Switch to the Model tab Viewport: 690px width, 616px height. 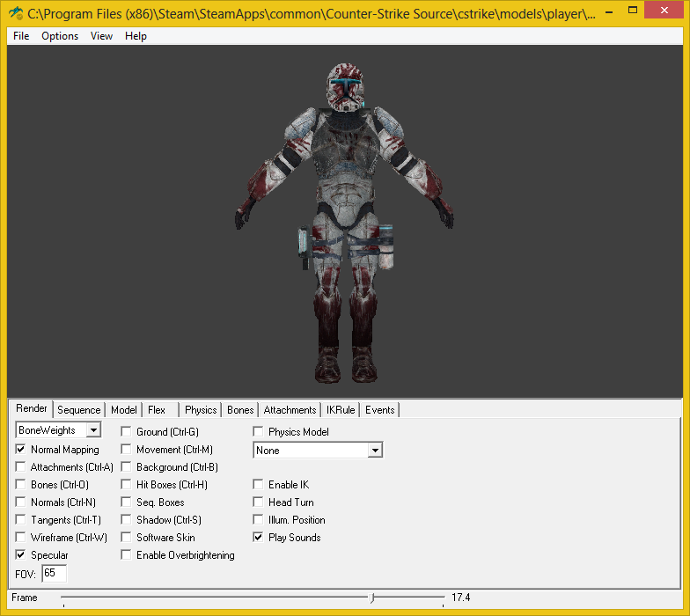[123, 410]
